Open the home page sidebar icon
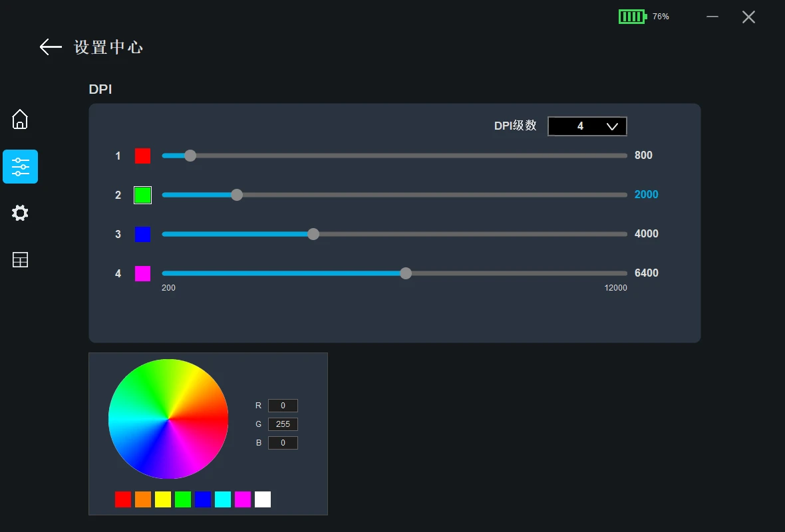Image resolution: width=785 pixels, height=532 pixels. point(20,120)
